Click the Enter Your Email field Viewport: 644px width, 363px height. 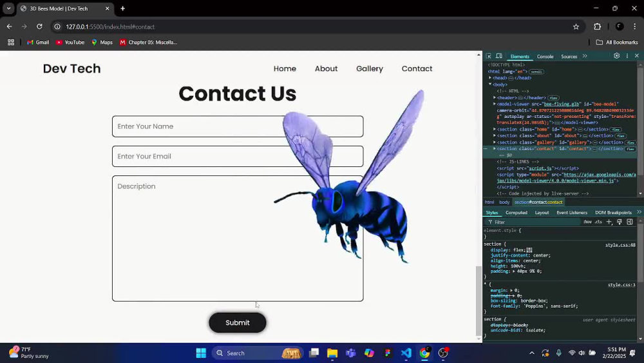pos(238,156)
